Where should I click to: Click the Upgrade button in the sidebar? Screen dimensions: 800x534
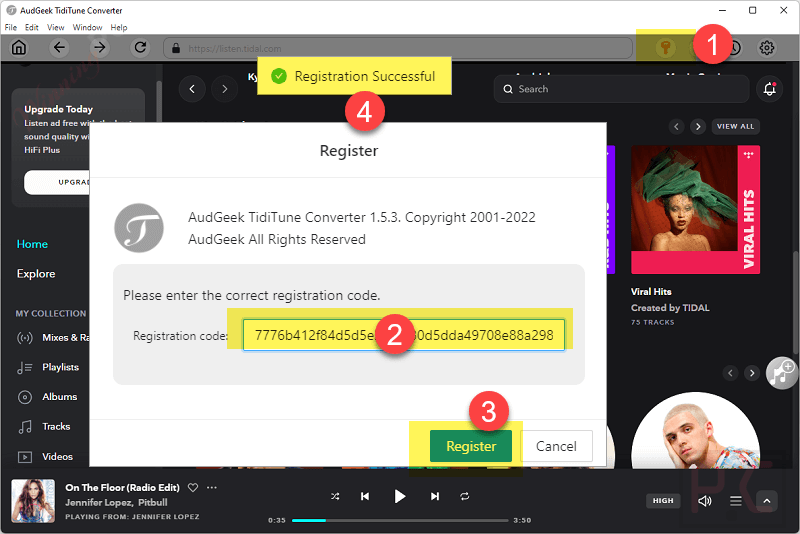(57, 182)
